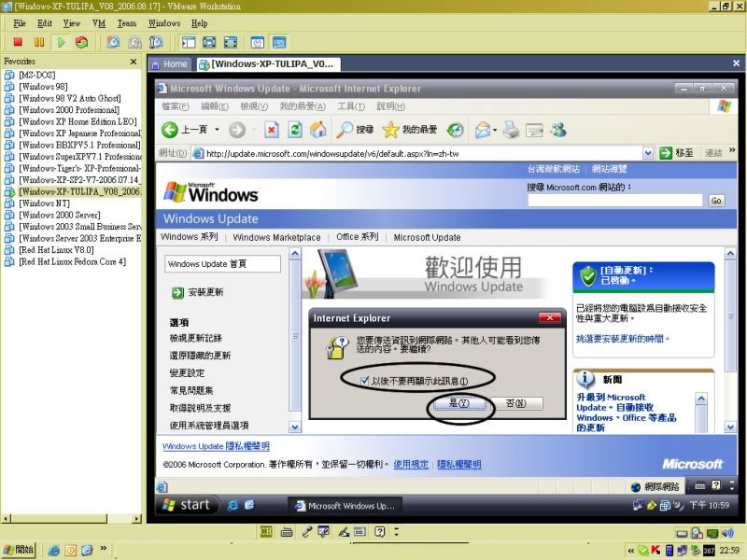Select [Windows NT] in the Favorites list
The height and width of the screenshot is (560, 747).
tap(44, 203)
